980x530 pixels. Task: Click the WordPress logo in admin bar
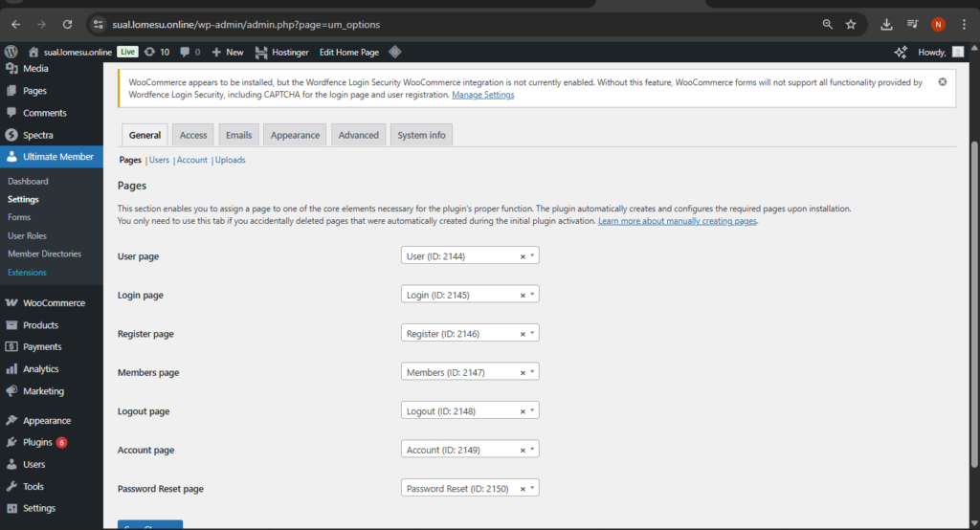[x=11, y=52]
